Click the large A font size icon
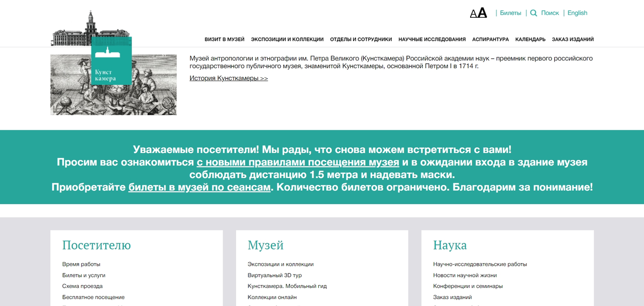644x306 pixels. [482, 13]
